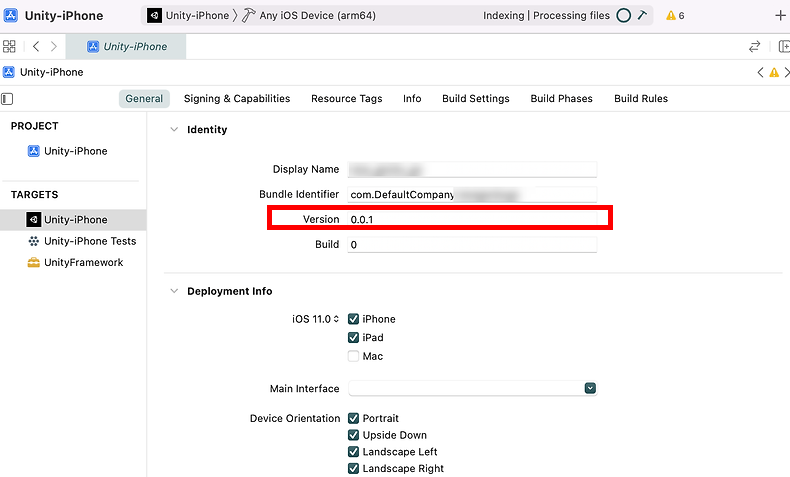Viewport: 790px width, 477px height.
Task: Click Unity-iPhone in the jump bar breadcrumb
Action: point(51,72)
